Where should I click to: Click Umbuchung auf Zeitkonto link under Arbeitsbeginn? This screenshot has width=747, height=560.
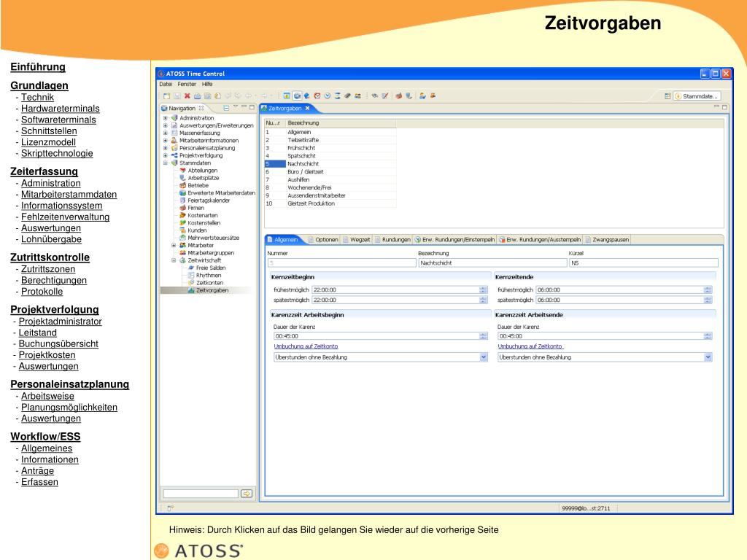[x=306, y=346]
